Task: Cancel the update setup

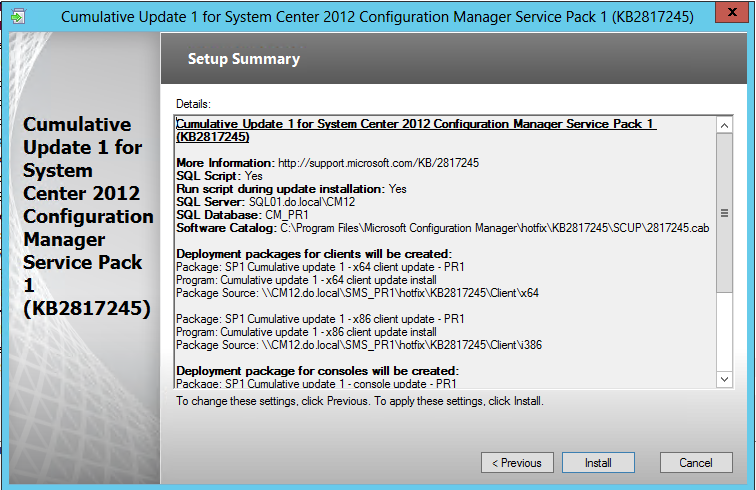Action: click(x=696, y=463)
